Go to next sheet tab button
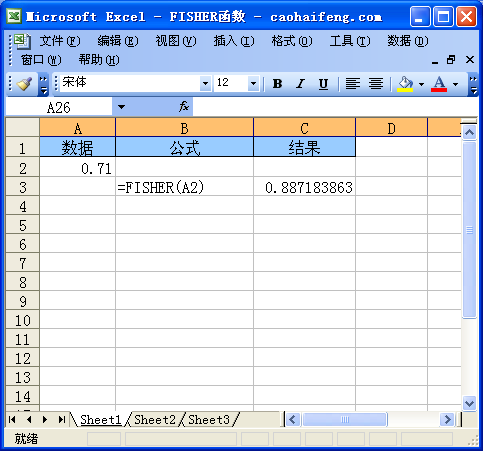Viewport: 483px width, 451px height. tap(45, 420)
